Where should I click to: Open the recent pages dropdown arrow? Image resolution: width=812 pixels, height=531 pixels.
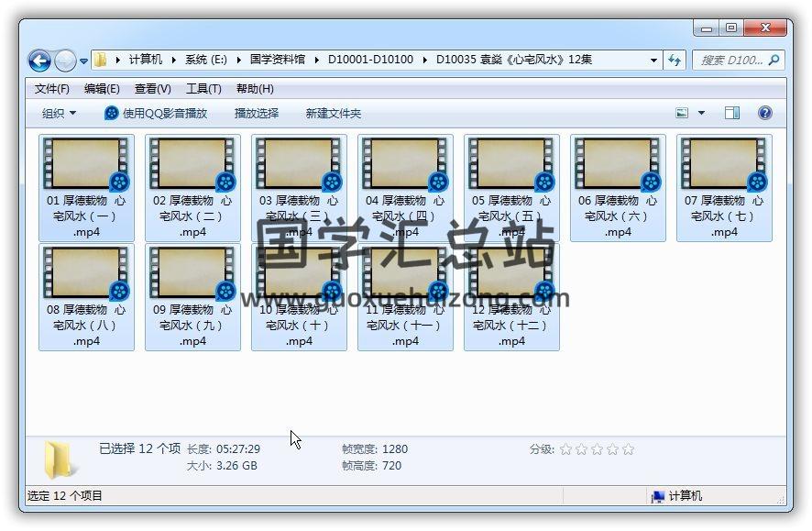[84, 61]
